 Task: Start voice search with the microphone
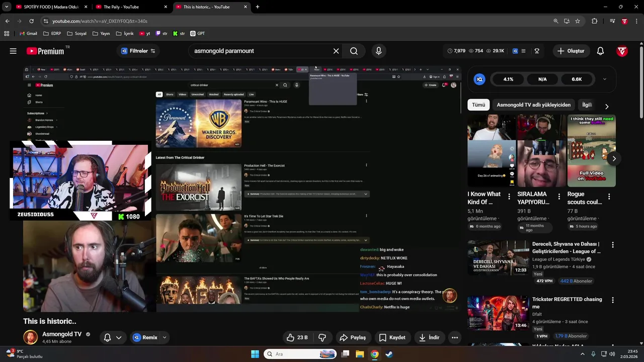[x=379, y=51]
